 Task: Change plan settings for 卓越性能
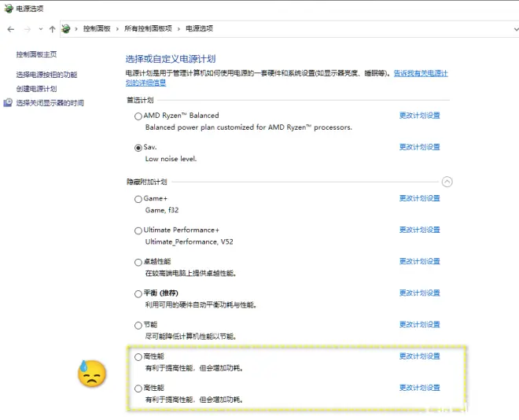tap(420, 261)
